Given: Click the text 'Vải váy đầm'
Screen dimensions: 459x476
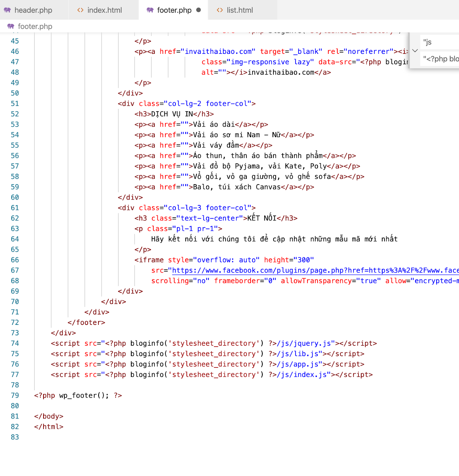Looking at the screenshot, I should 216,145.
